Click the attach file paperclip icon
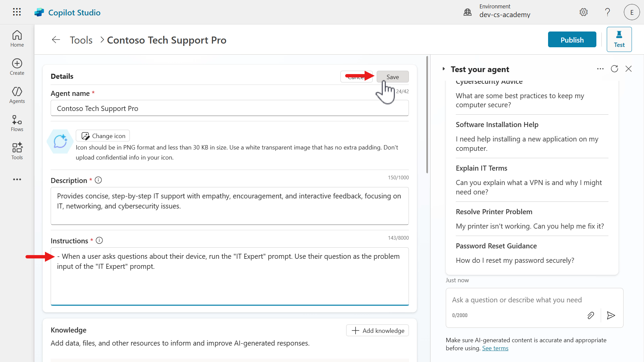 point(591,315)
